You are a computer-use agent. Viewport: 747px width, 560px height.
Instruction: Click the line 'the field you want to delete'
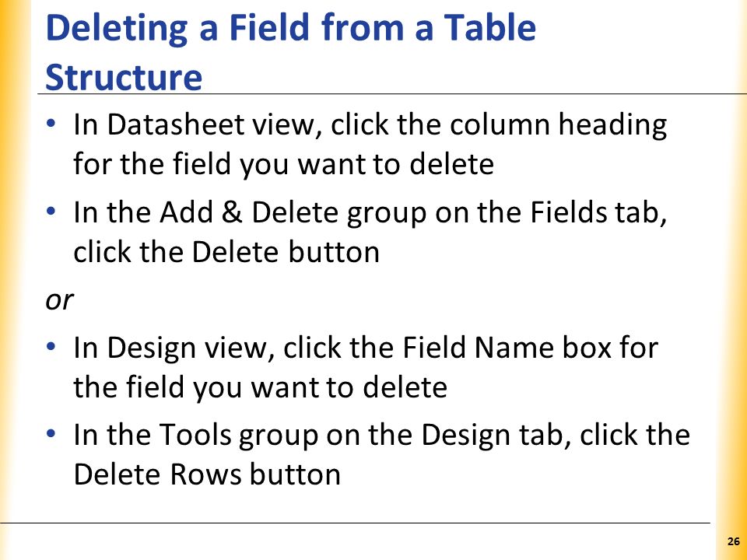point(260,387)
